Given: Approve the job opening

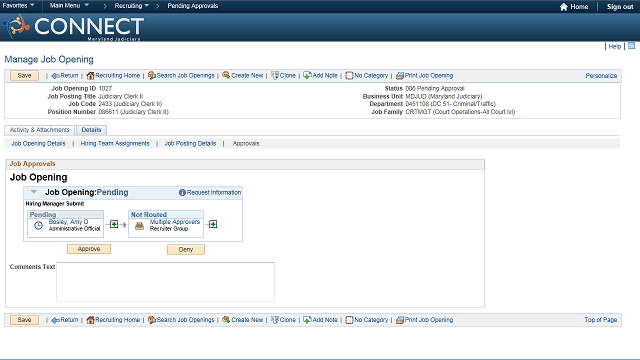Looking at the screenshot, I should tap(89, 249).
